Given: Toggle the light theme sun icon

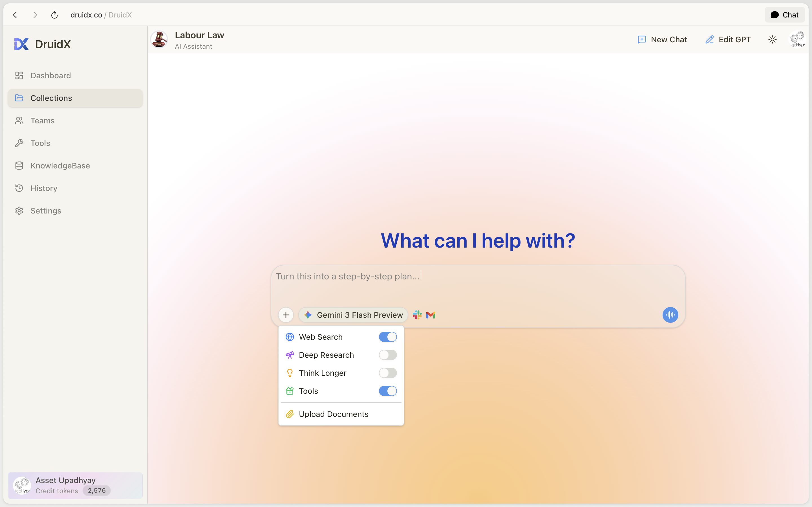Looking at the screenshot, I should pyautogui.click(x=773, y=39).
